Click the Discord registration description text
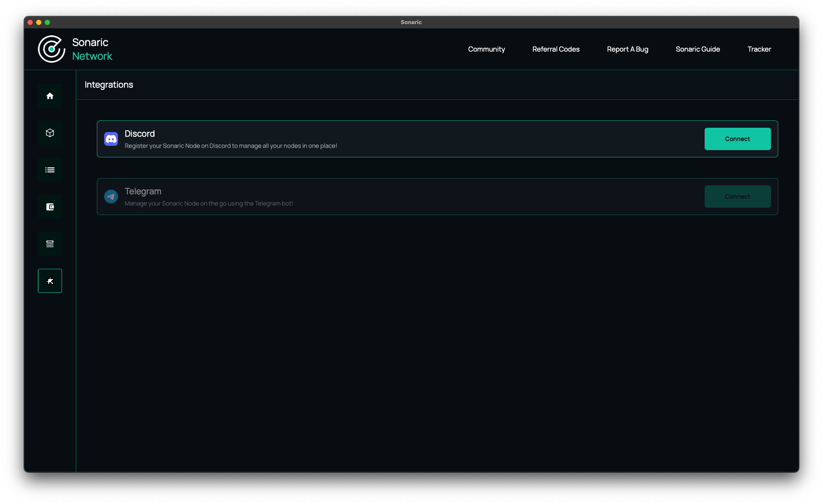This screenshot has height=504, width=823. coord(231,146)
